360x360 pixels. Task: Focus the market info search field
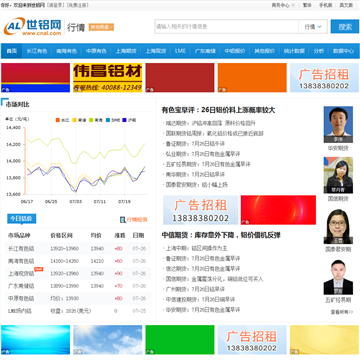pos(226,27)
